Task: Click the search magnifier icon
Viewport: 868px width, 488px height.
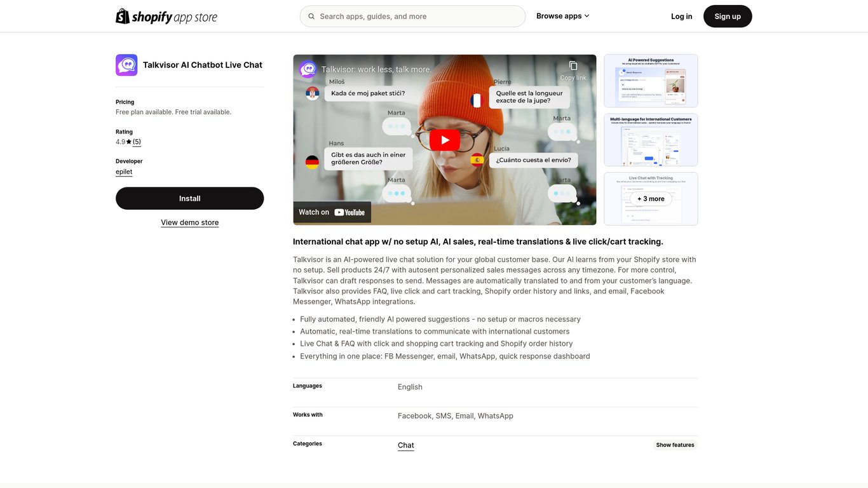Action: [311, 17]
